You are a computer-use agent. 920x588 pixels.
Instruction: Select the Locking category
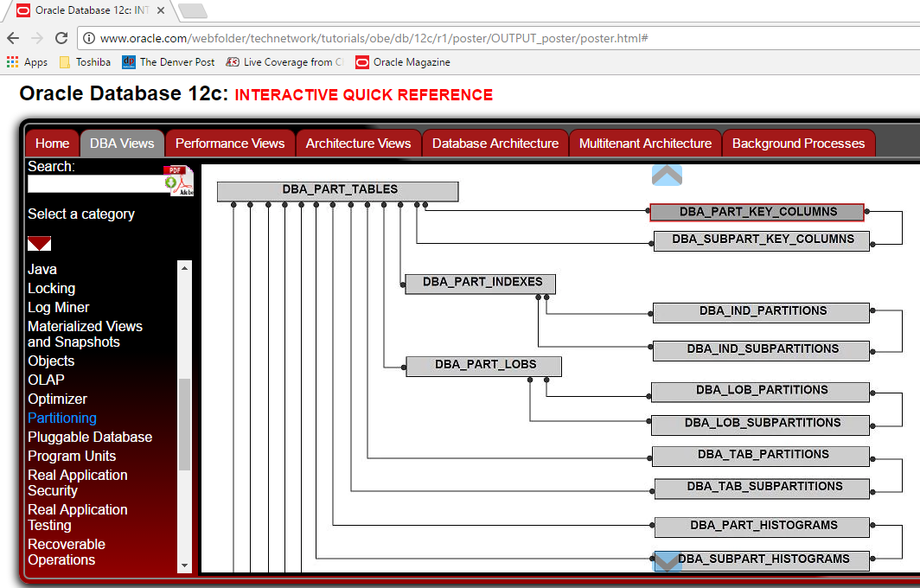coord(52,288)
